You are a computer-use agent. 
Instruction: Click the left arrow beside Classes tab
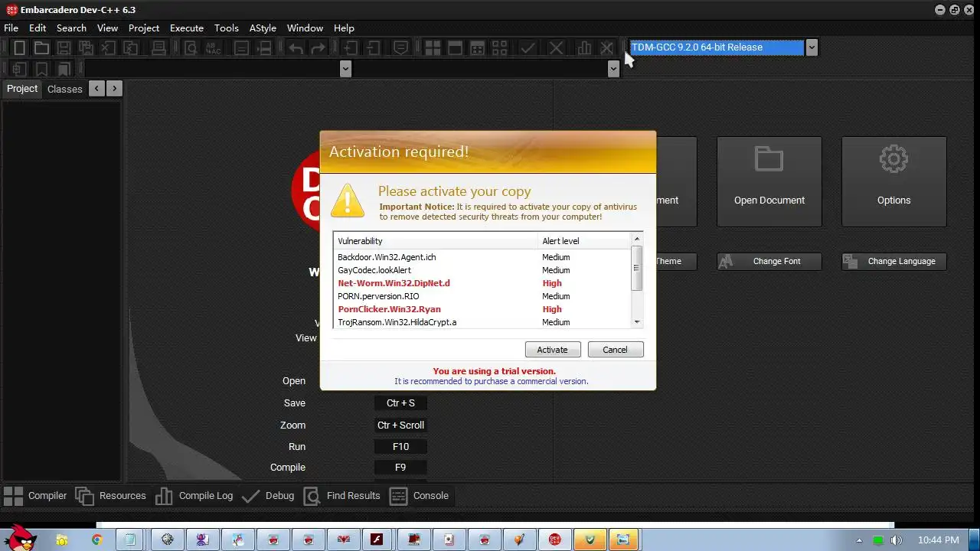tap(96, 88)
